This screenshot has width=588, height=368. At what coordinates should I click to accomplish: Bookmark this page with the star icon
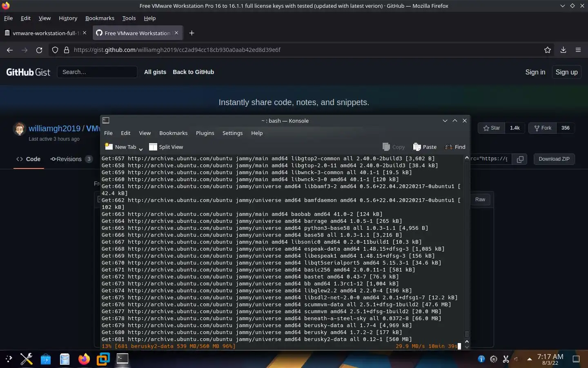tap(548, 50)
